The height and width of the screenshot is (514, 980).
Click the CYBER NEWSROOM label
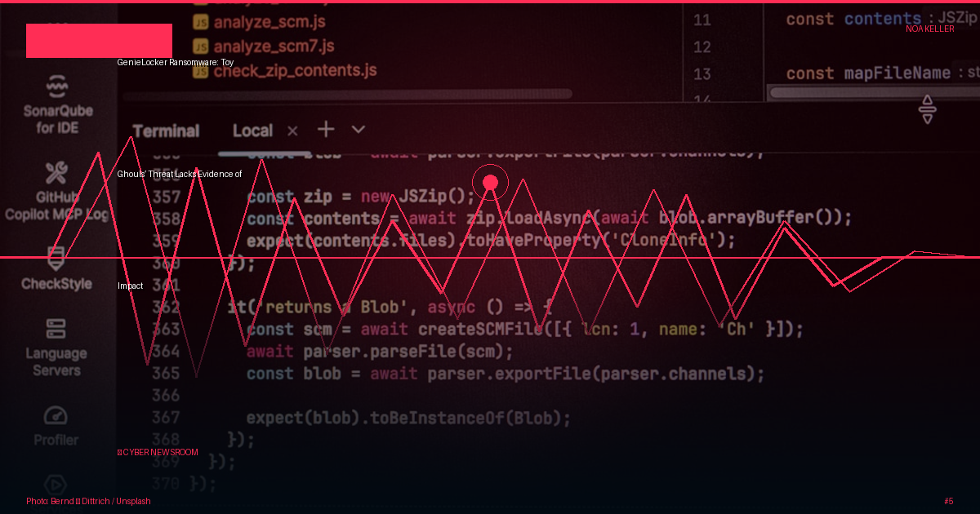(158, 452)
